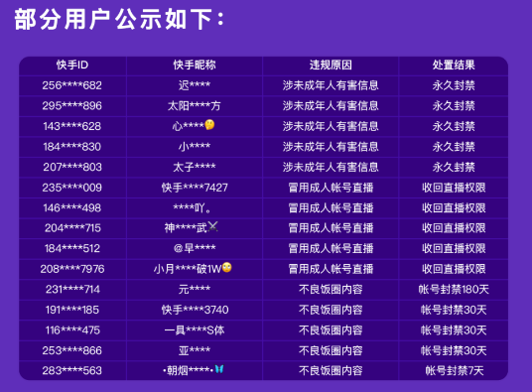Click nickname 快手****7427

tap(195, 188)
